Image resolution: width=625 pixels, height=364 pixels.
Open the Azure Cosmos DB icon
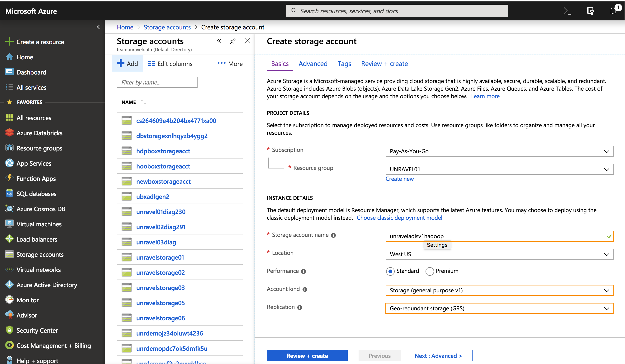[9, 209]
